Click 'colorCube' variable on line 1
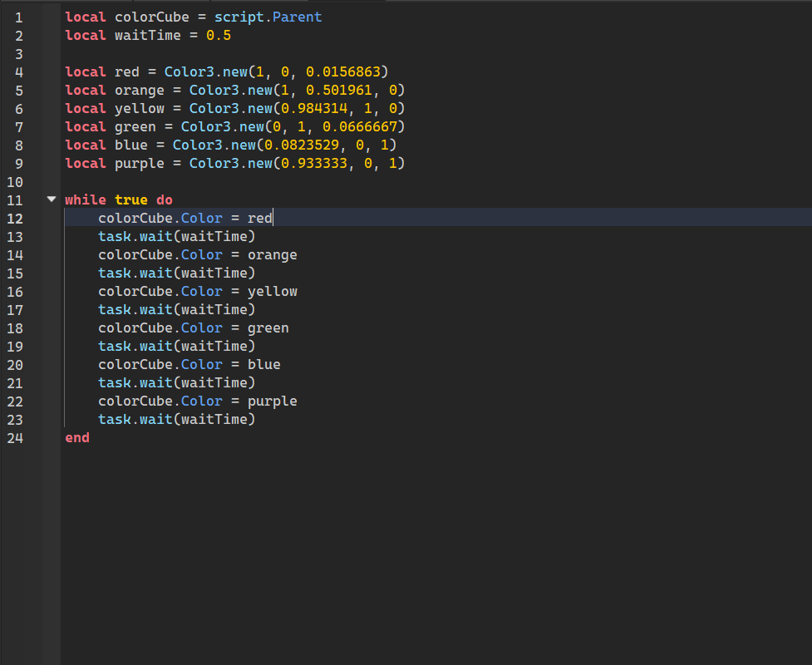Image resolution: width=812 pixels, height=665 pixels. (x=152, y=17)
